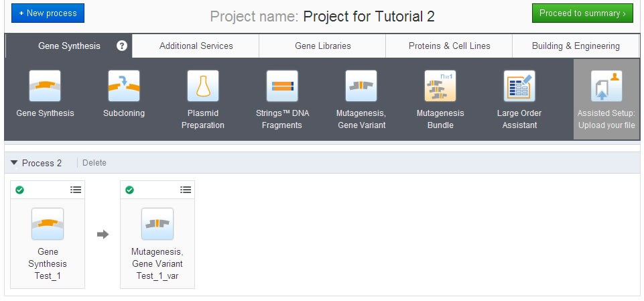Click the help question mark on Gene Synthesis tab

click(121, 46)
